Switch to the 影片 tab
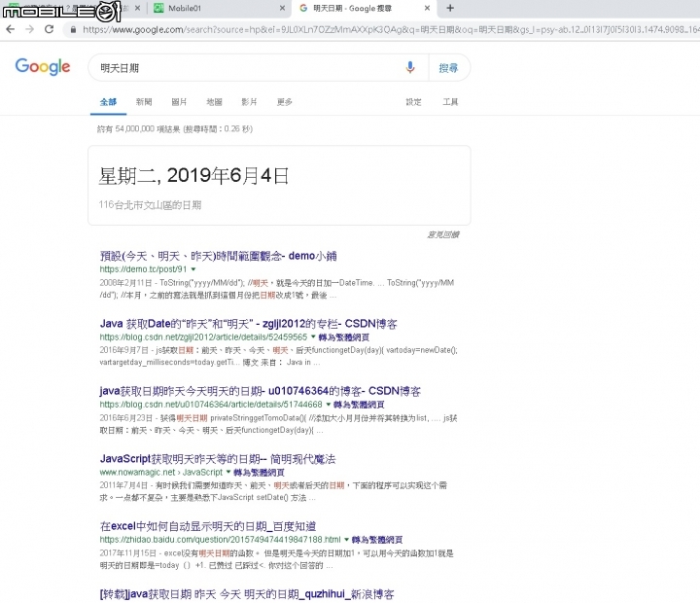Viewport: 700px width, 603px height. point(249,102)
